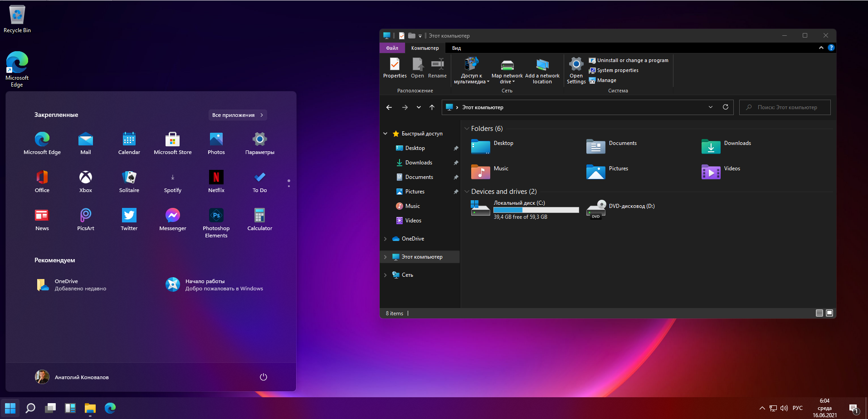Open Начало работы recommendation

215,285
